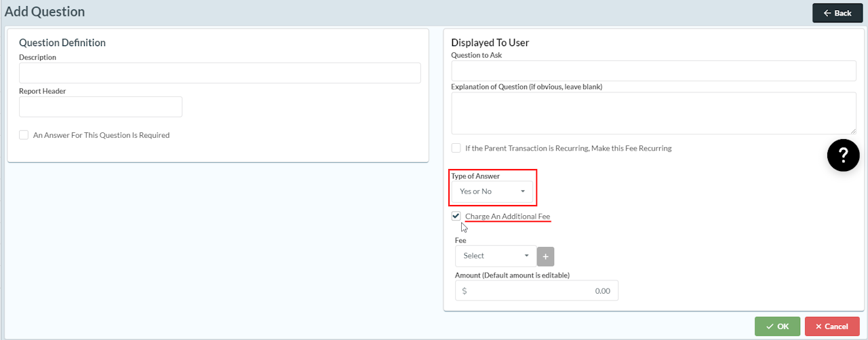Image resolution: width=868 pixels, height=340 pixels.
Task: Click the Report Header text box
Action: point(100,107)
